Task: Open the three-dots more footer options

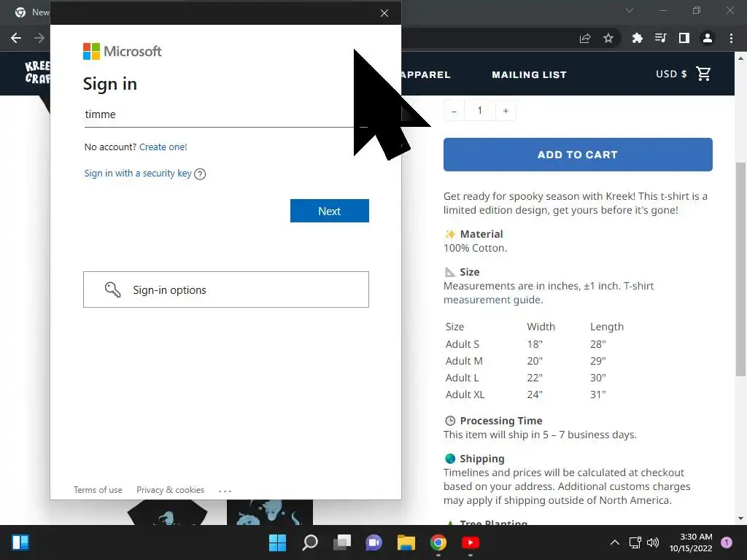Action: [x=225, y=491]
